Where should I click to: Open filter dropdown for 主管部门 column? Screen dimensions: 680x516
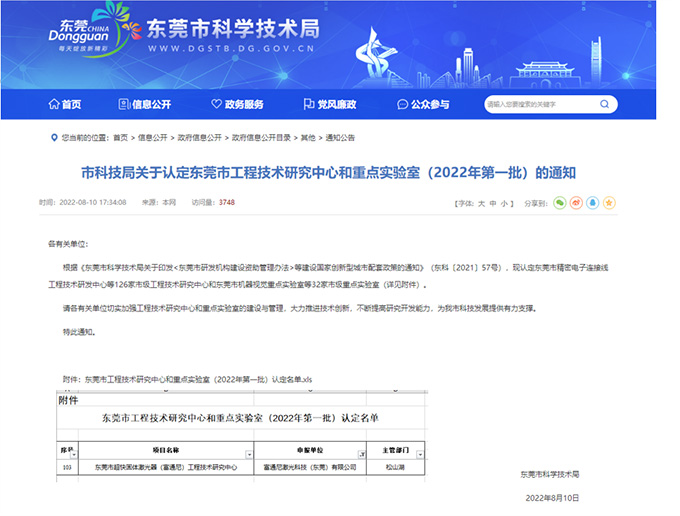420,454
